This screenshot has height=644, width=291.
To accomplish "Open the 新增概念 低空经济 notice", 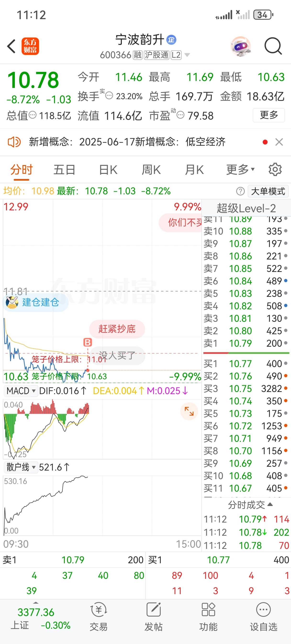I will coord(127,142).
